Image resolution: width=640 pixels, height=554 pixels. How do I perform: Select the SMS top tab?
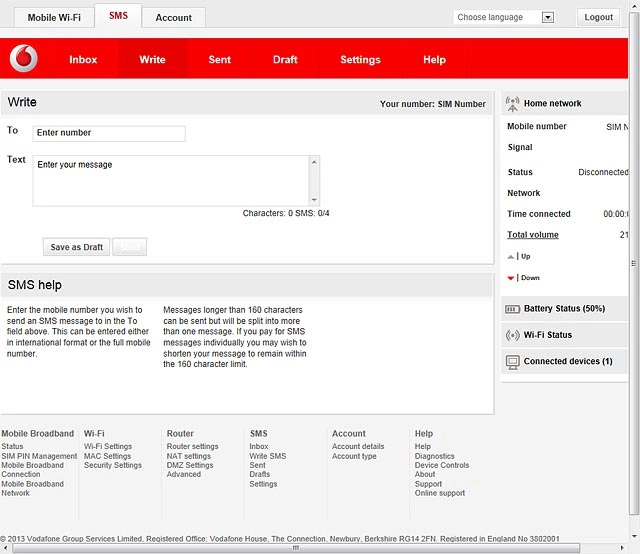point(118,16)
